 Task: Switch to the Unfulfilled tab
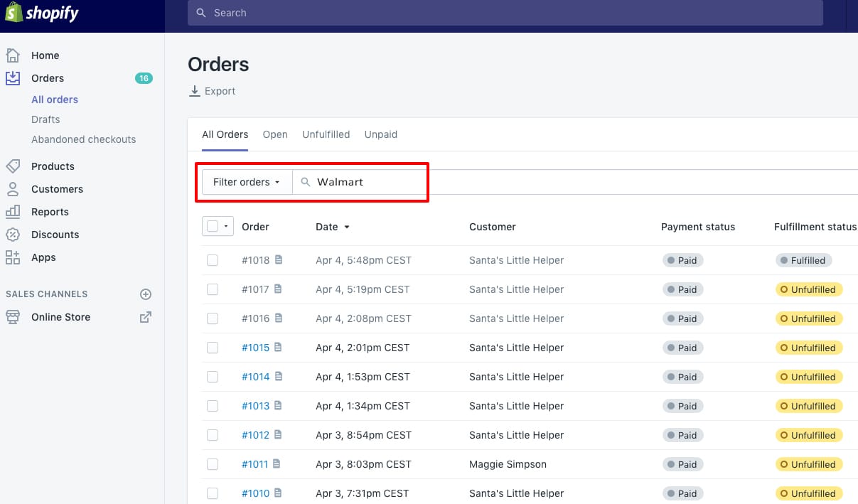(326, 134)
